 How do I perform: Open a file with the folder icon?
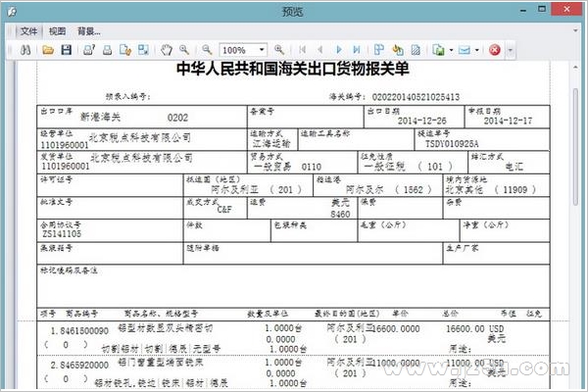[x=48, y=50]
